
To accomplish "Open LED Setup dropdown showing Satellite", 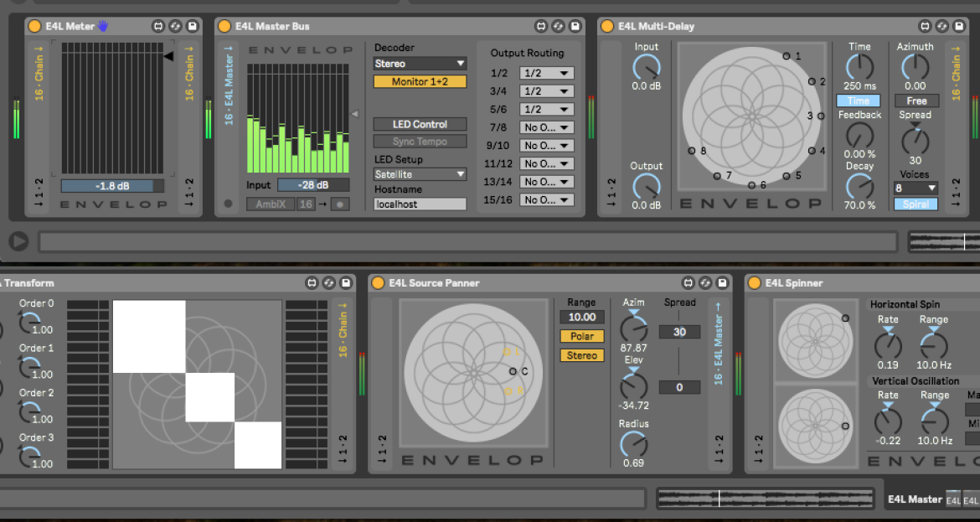I will (x=420, y=174).
